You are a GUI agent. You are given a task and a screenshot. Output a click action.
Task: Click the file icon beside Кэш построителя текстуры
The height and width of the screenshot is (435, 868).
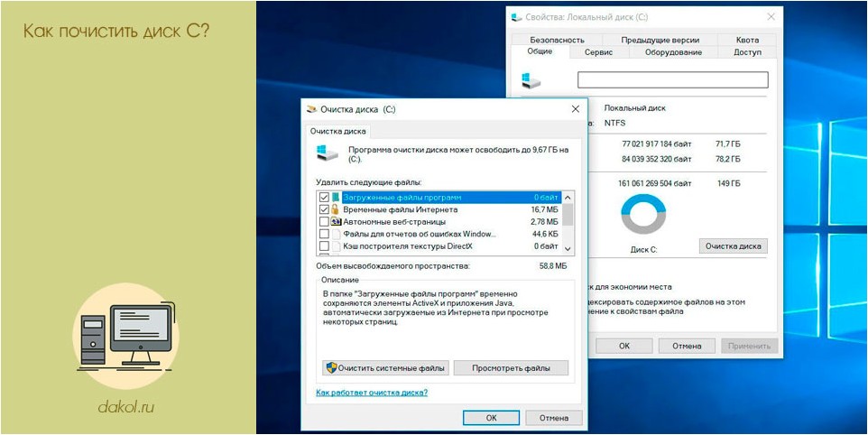(x=336, y=246)
